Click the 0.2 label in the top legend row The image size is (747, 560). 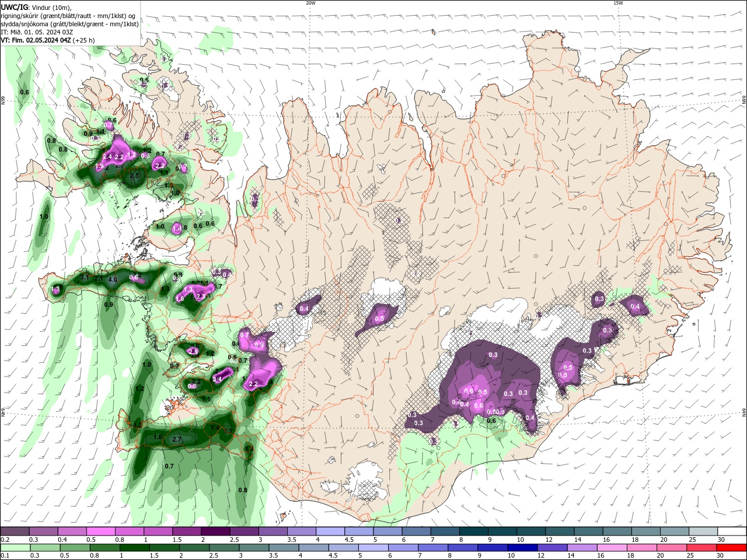tap(5, 540)
